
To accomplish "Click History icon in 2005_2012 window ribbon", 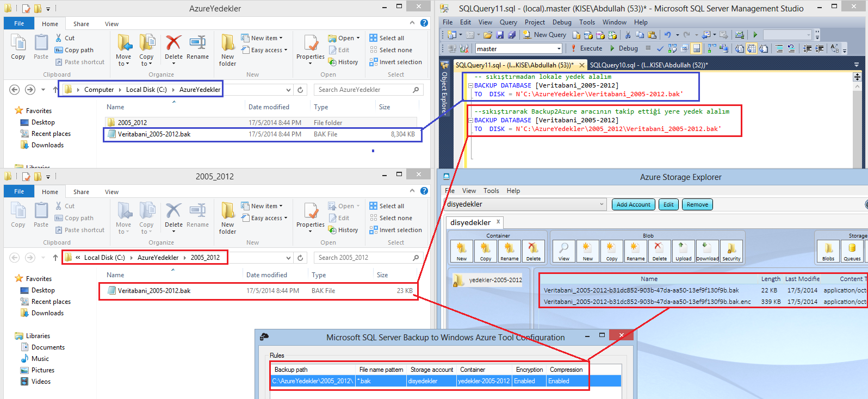I will pos(343,230).
